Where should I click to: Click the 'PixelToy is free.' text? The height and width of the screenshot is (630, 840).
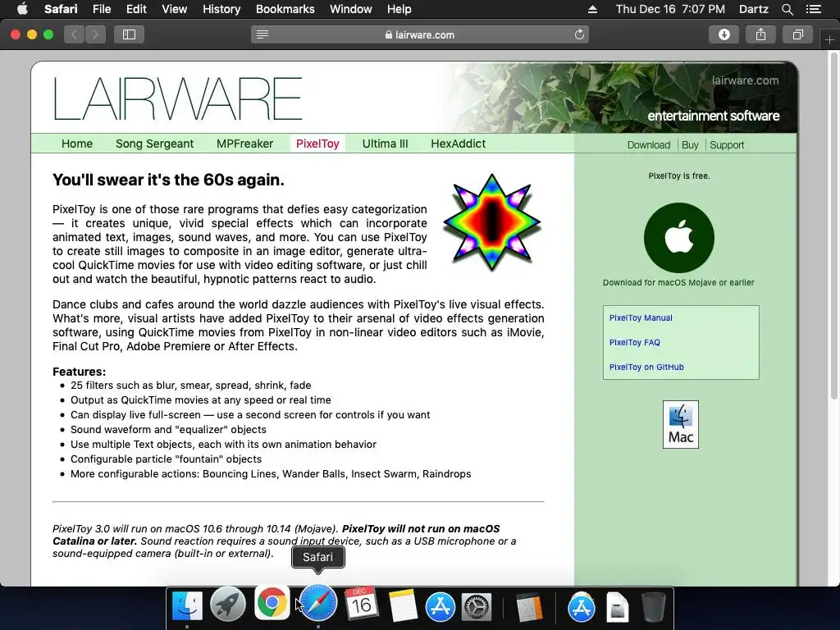click(x=678, y=176)
